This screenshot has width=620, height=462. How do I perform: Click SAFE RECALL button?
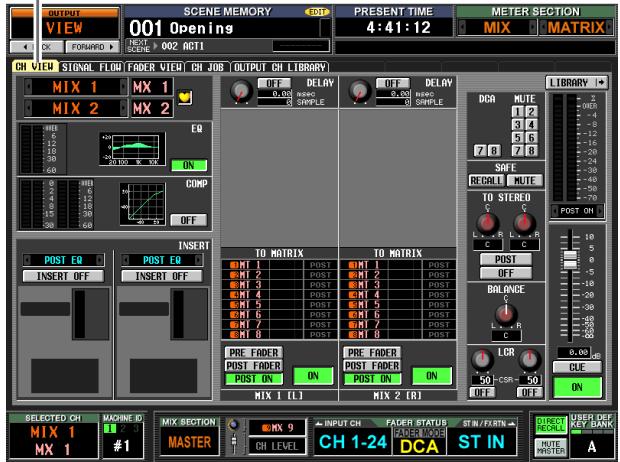tap(486, 180)
